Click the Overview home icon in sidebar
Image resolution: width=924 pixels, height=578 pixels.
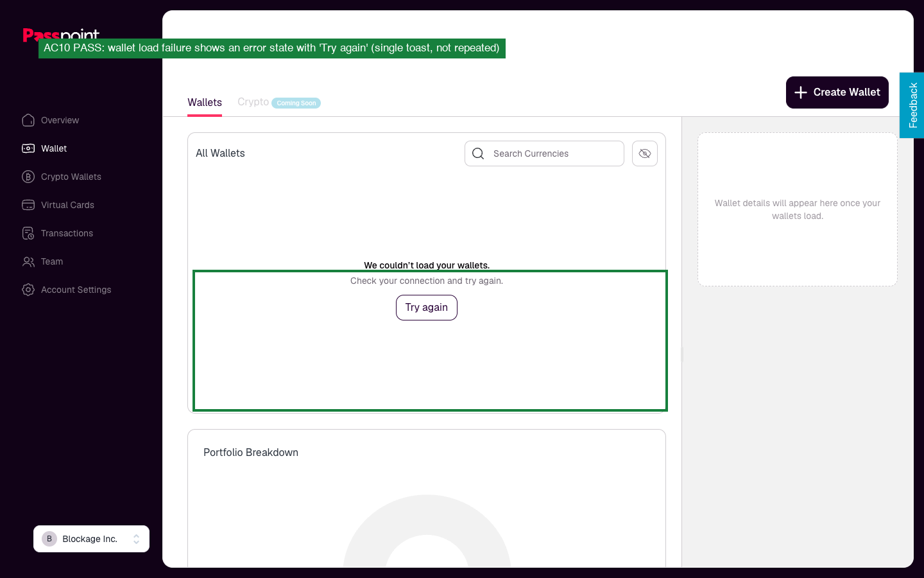click(x=28, y=120)
